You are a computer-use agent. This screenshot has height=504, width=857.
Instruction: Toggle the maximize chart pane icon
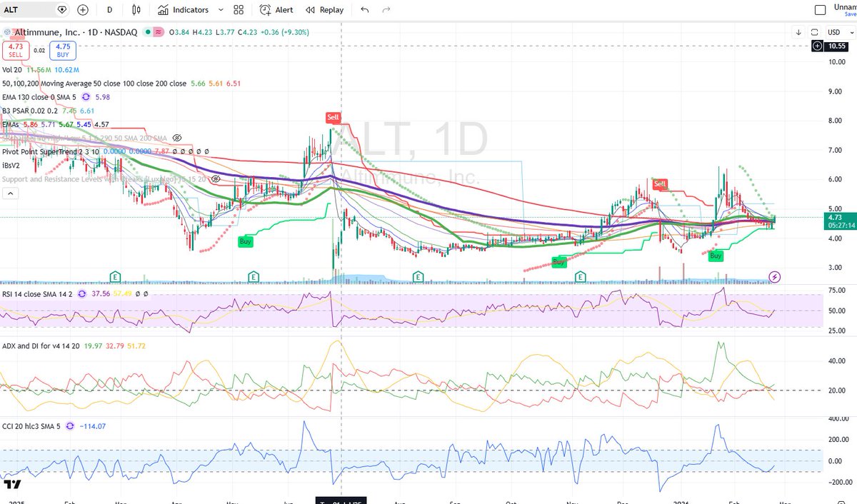815,32
